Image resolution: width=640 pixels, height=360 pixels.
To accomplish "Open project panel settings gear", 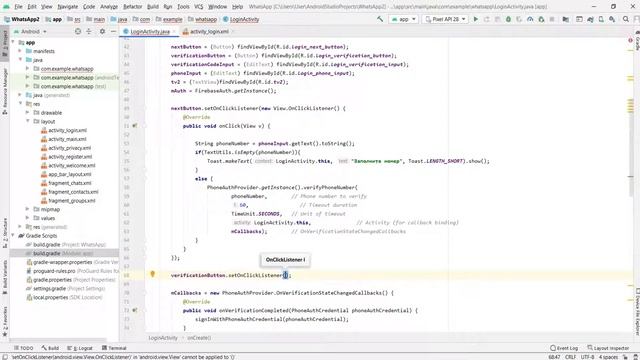I will point(102,31).
